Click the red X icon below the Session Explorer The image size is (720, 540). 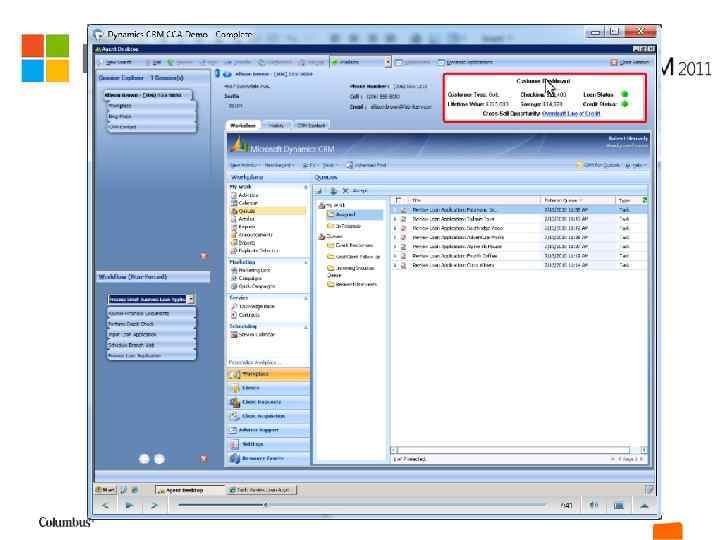click(204, 256)
